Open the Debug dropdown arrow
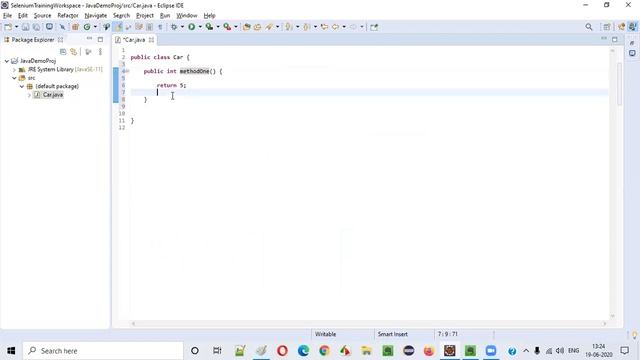The height and width of the screenshot is (360, 640). (x=182, y=27)
